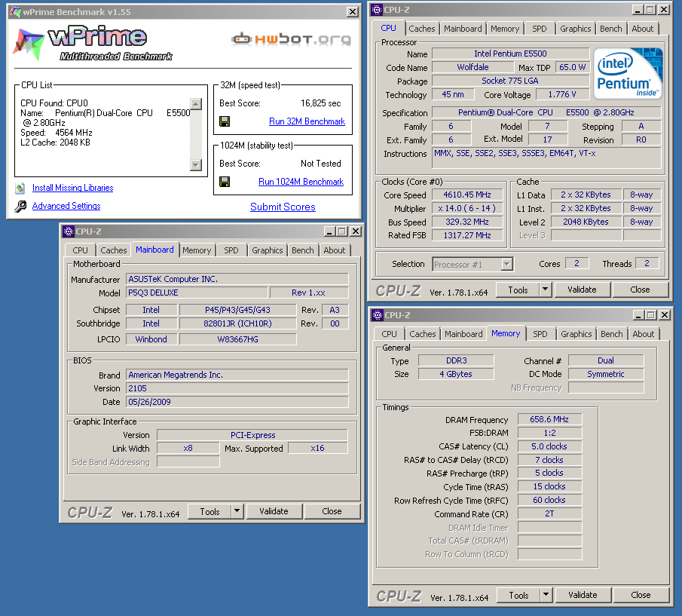
Task: Run the 32M Benchmark
Action: pos(307,121)
